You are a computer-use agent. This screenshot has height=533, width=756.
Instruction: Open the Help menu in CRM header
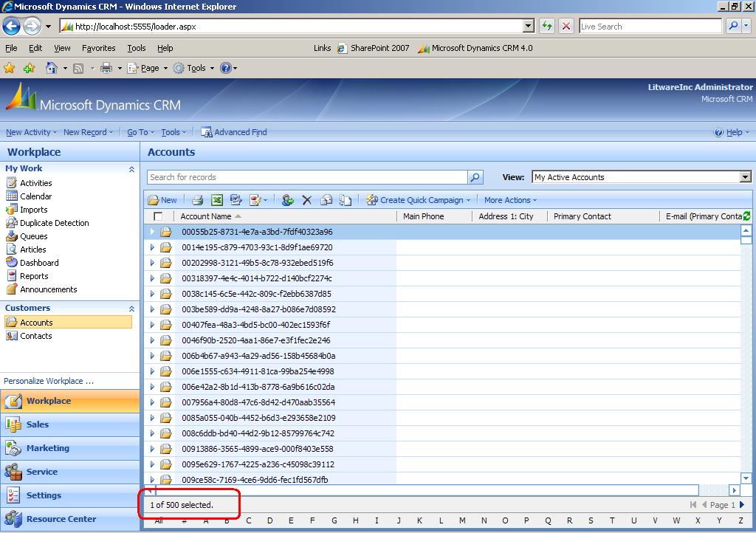[x=732, y=132]
